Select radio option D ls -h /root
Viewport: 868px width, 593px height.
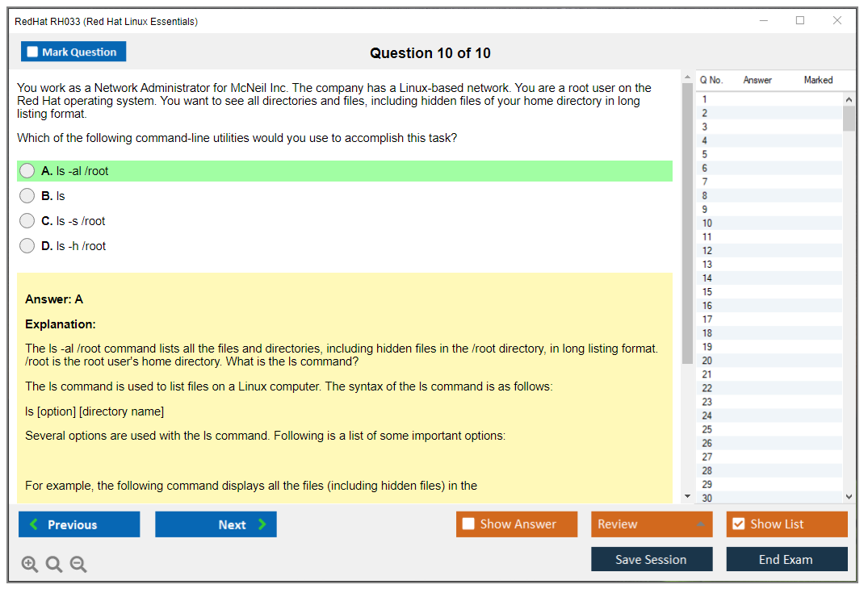click(x=27, y=246)
